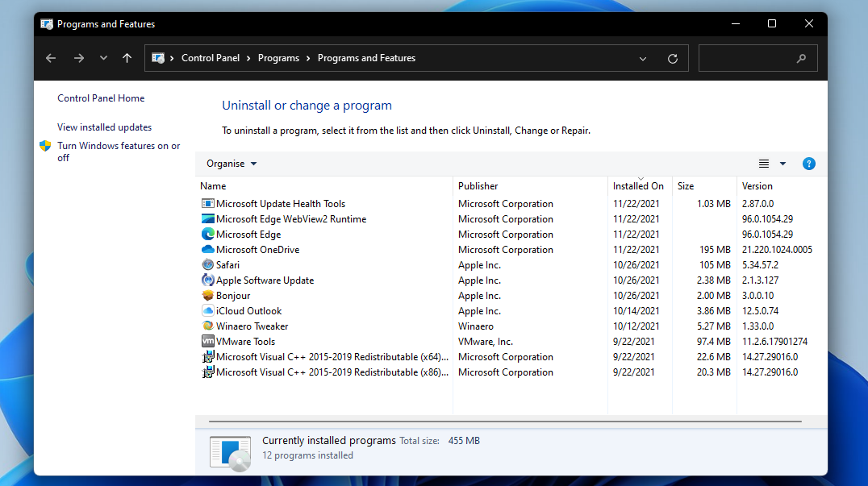Select Visual C++ 2015-2019 Redistributable (x86) name
This screenshot has width=868, height=486.
point(332,372)
